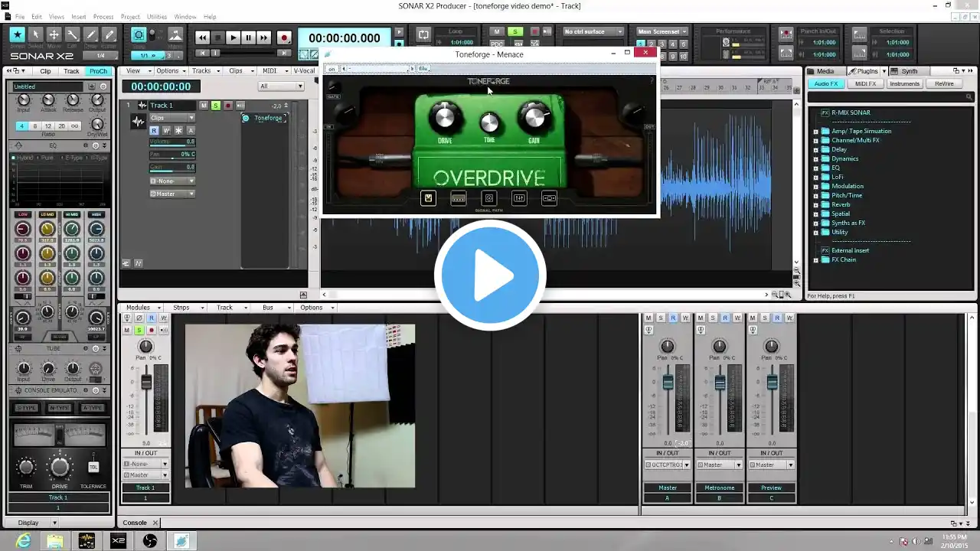Switch to the Clip inspector tab
The width and height of the screenshot is (980, 551).
pyautogui.click(x=46, y=71)
